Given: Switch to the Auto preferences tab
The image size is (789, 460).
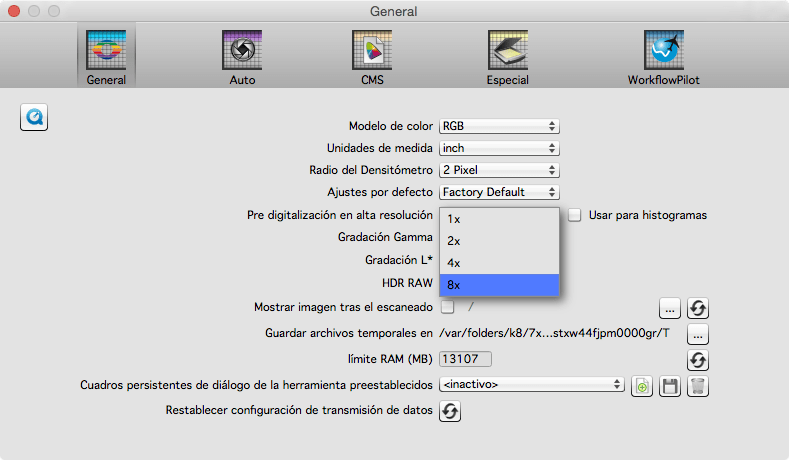Looking at the screenshot, I should tap(241, 56).
